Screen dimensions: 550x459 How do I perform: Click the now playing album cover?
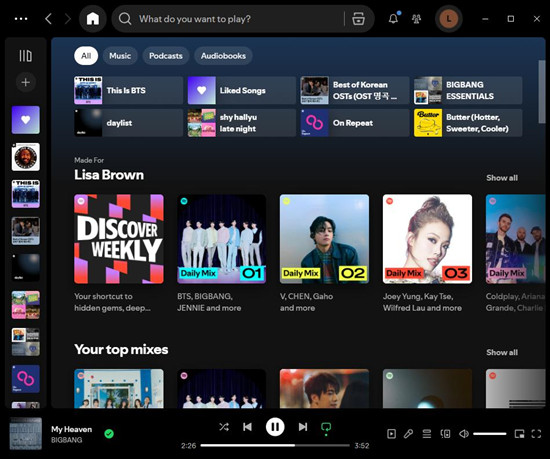click(x=26, y=434)
